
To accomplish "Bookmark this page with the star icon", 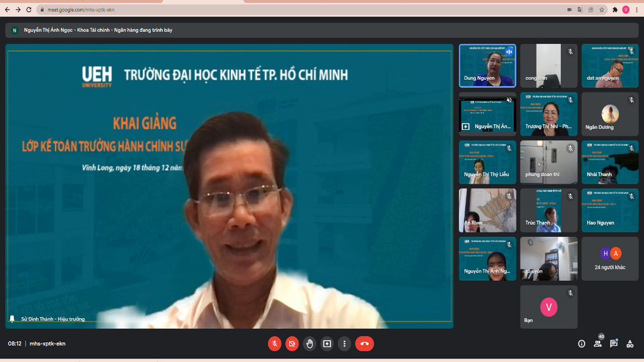I will (x=602, y=10).
